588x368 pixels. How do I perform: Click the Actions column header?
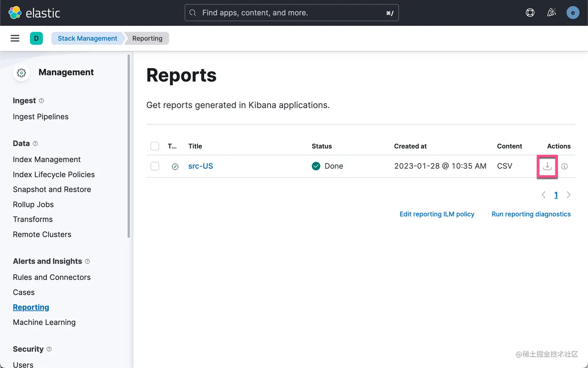pyautogui.click(x=559, y=146)
